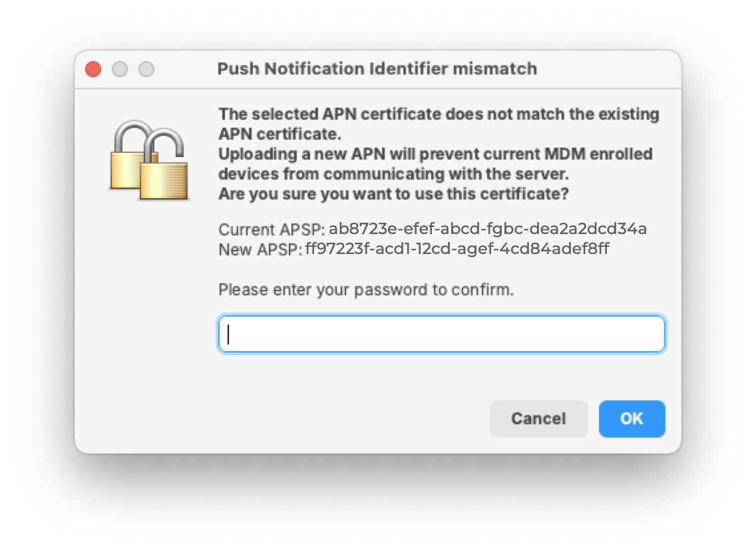Click 'The selected APN certificate does not match' line
Viewport: 756px width, 552px height.
click(x=439, y=114)
